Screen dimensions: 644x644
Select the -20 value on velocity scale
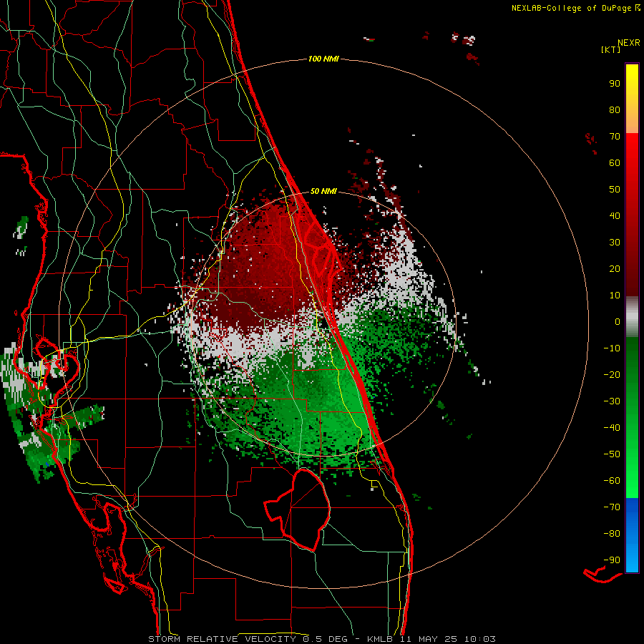pyautogui.click(x=612, y=375)
